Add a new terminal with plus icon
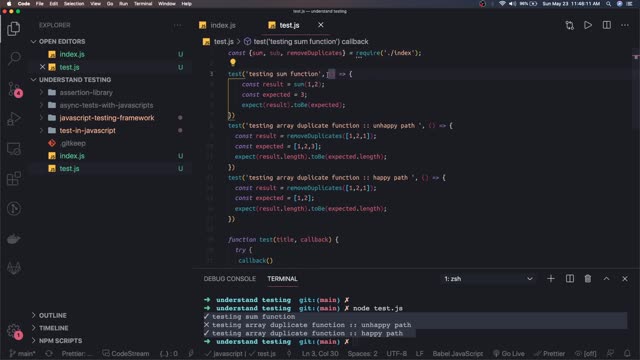The height and width of the screenshot is (360, 640). tap(551, 279)
